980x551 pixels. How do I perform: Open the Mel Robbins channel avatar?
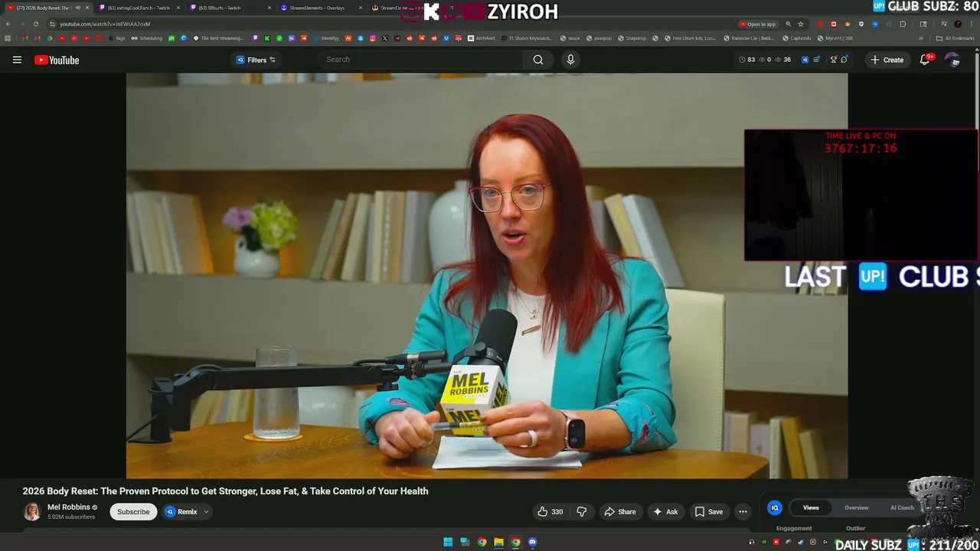point(32,512)
